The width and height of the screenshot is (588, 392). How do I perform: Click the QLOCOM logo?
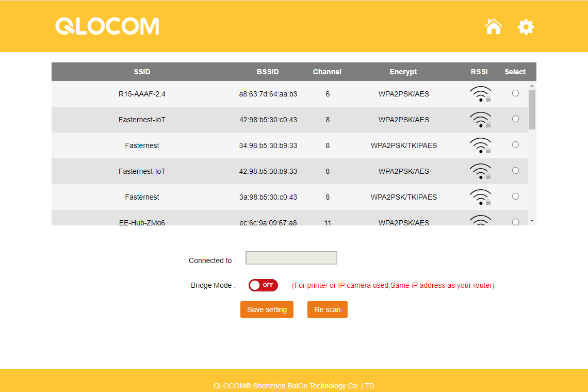click(107, 26)
